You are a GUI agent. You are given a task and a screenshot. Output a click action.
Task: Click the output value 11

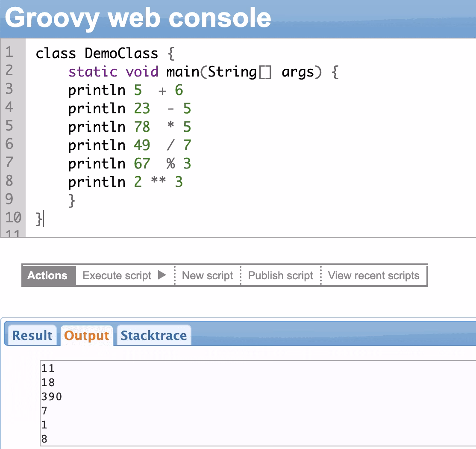coord(47,368)
